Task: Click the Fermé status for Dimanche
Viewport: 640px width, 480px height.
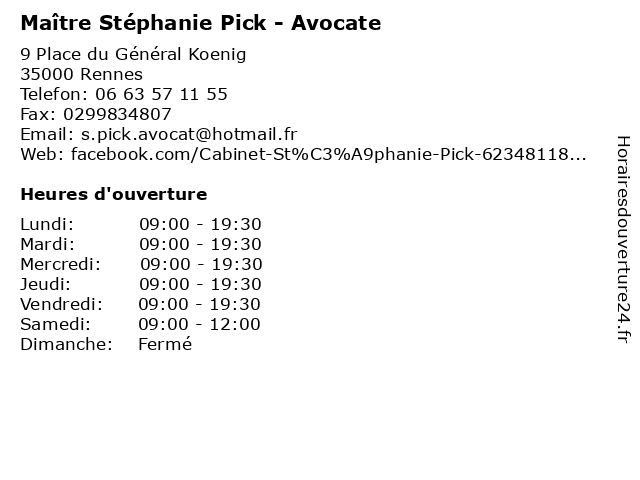Action: (x=164, y=344)
